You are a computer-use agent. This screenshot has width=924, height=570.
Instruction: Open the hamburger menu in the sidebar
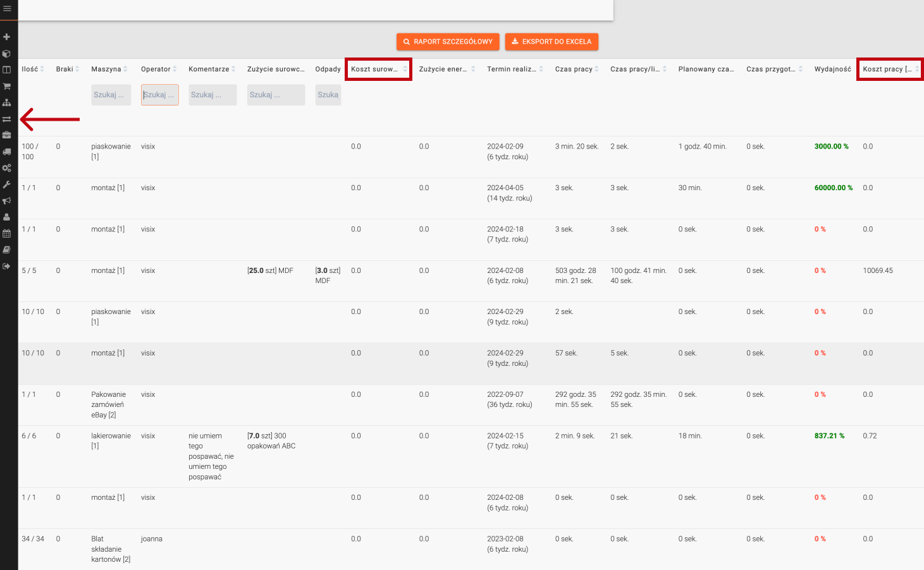click(7, 8)
